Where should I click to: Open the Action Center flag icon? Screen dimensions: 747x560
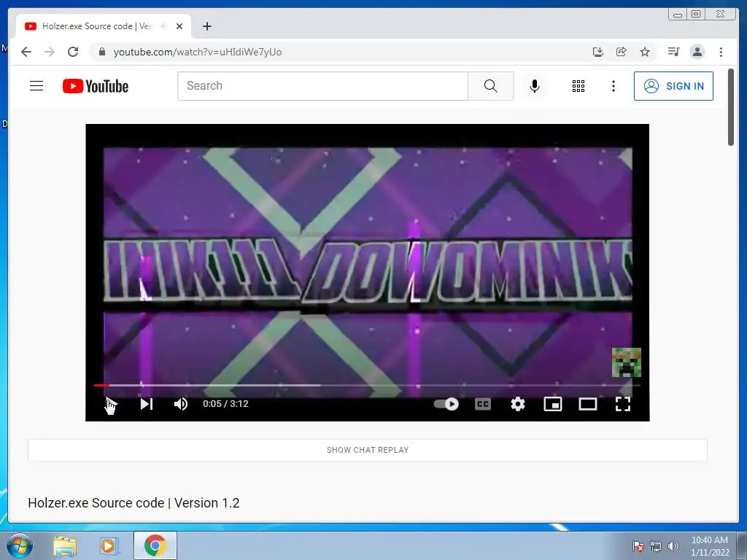click(x=638, y=546)
